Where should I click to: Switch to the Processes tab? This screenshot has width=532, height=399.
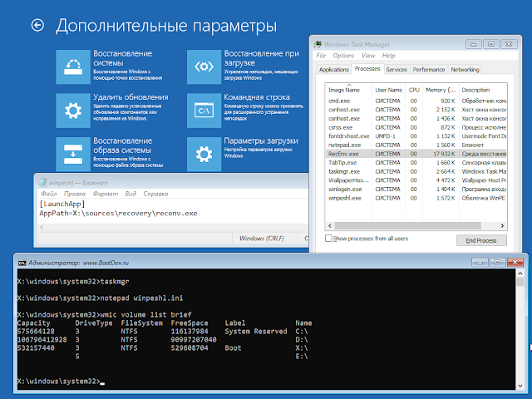[367, 68]
